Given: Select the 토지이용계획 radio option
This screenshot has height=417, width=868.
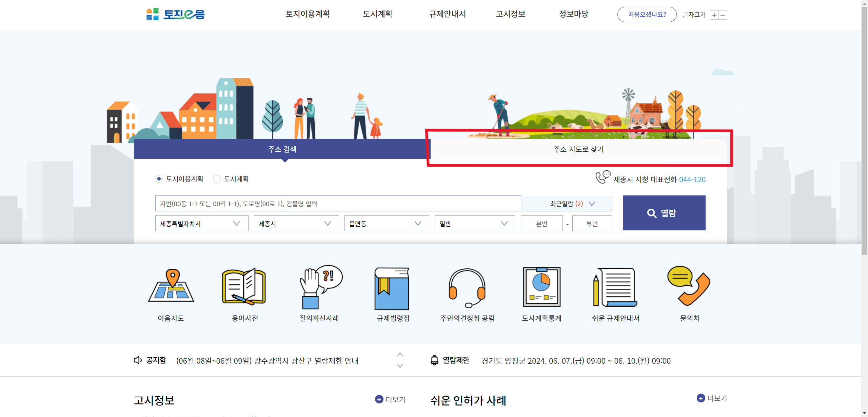Looking at the screenshot, I should (159, 179).
